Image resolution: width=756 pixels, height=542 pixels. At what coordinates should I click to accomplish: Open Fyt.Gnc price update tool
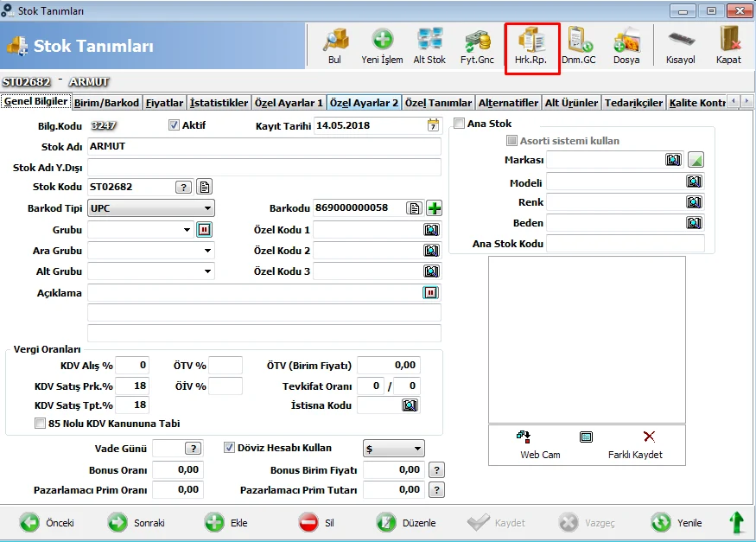(477, 47)
